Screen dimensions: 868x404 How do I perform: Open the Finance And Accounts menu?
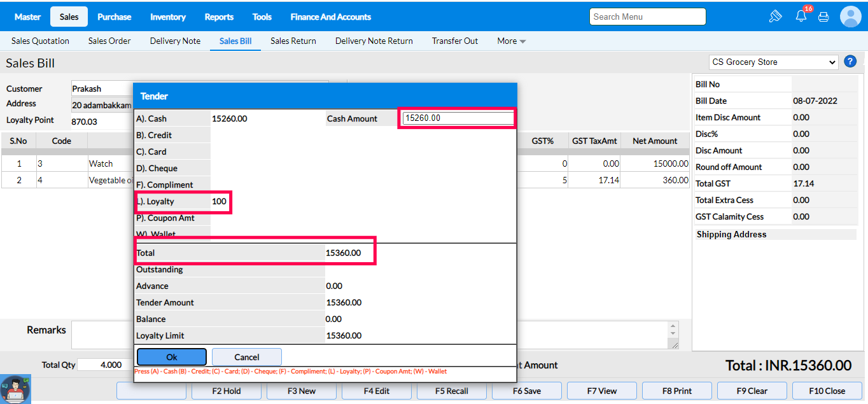tap(330, 17)
